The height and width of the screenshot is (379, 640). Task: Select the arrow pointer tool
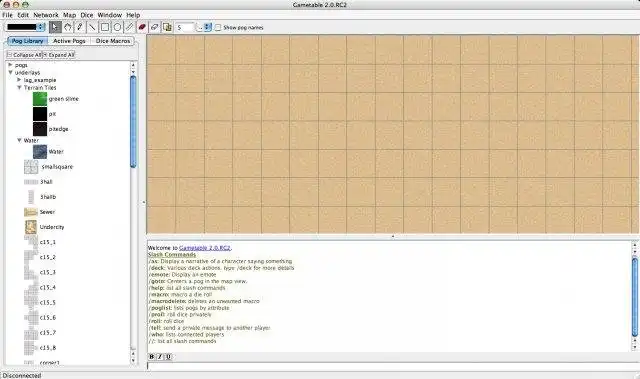[55, 27]
